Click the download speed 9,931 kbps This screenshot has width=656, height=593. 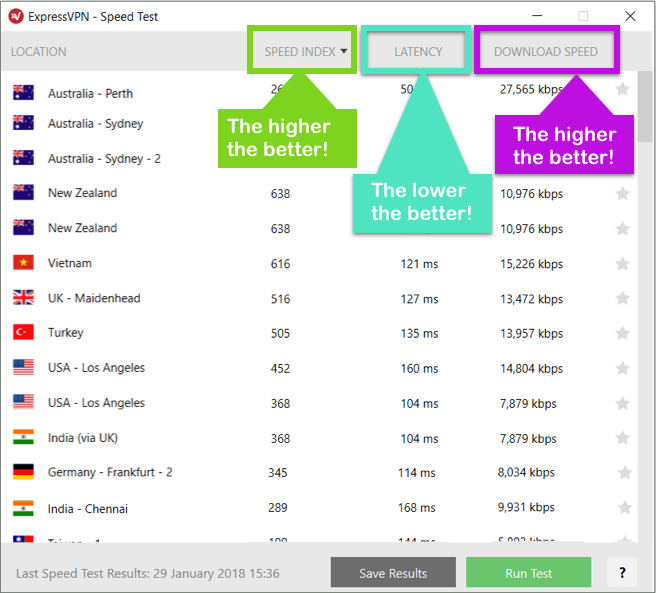coord(526,507)
